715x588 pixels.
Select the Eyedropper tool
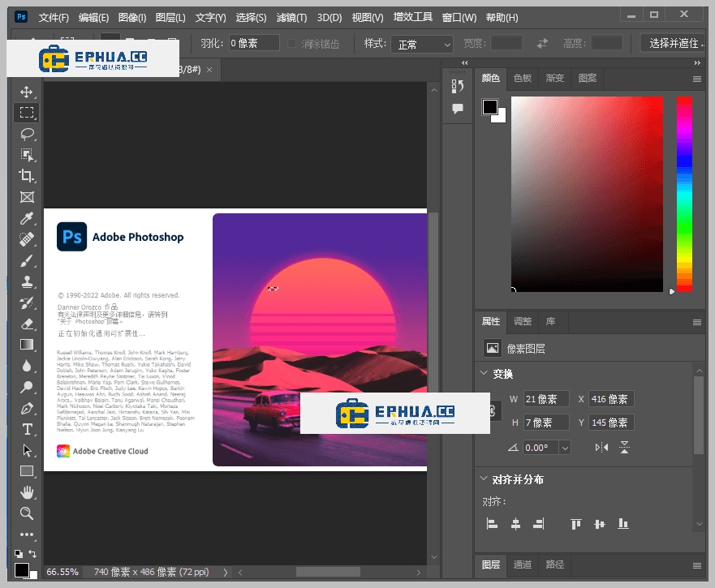[27, 218]
